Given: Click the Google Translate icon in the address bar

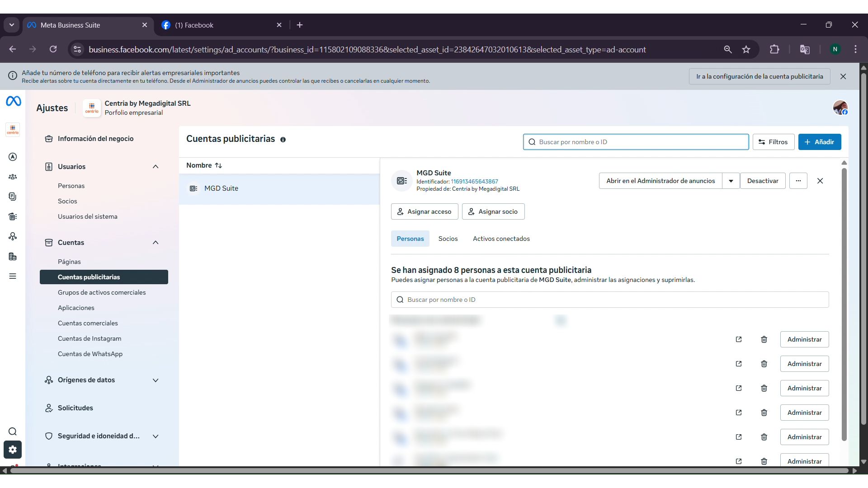Looking at the screenshot, I should coord(805,49).
